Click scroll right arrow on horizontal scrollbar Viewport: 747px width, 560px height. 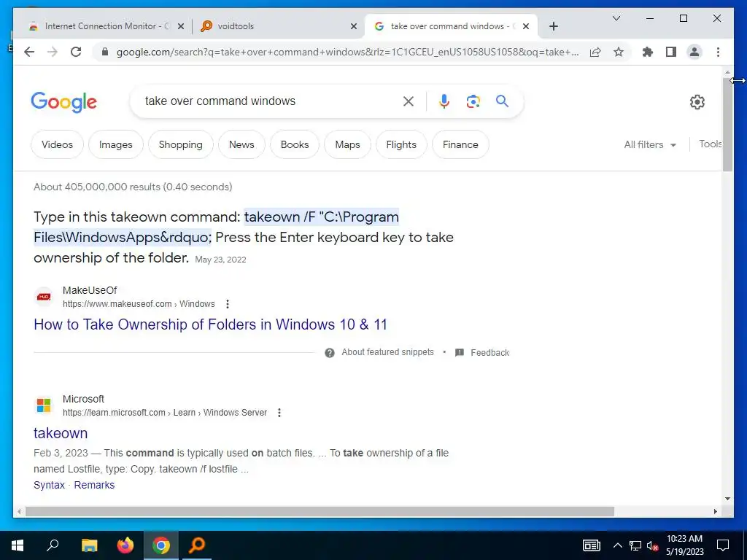(x=715, y=511)
